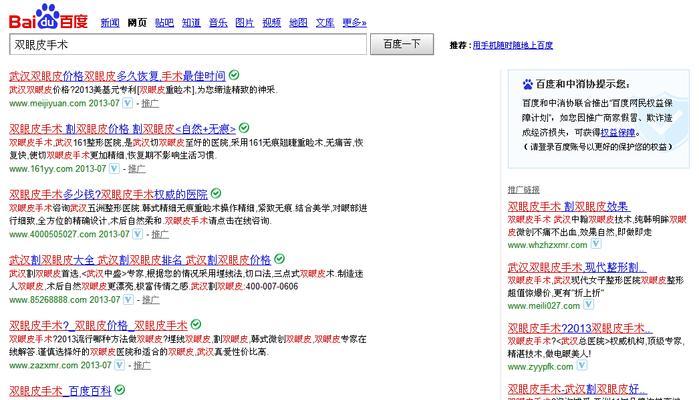The width and height of the screenshot is (699, 400).
Task: Click sidebar URL www.zyypfk.com
Action: click(540, 367)
